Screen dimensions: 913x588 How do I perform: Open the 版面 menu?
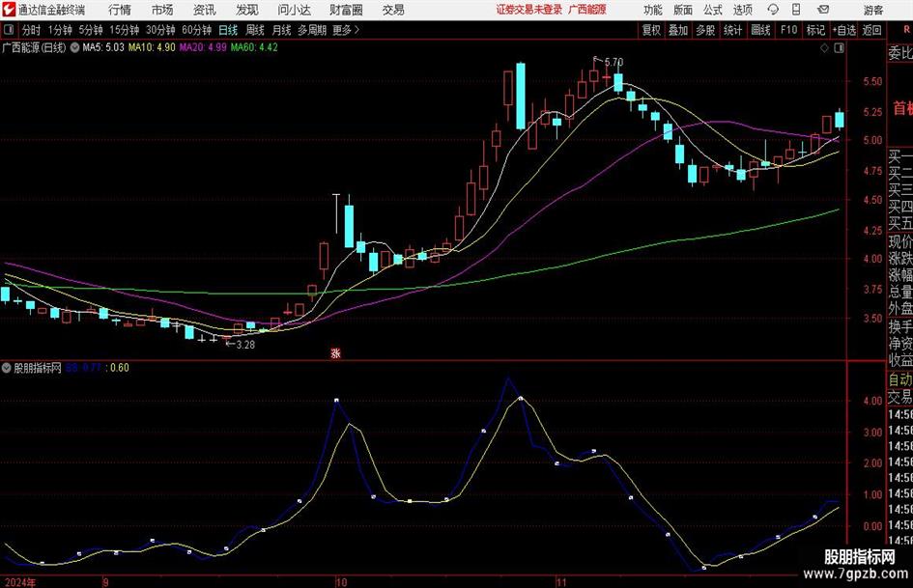(682, 10)
